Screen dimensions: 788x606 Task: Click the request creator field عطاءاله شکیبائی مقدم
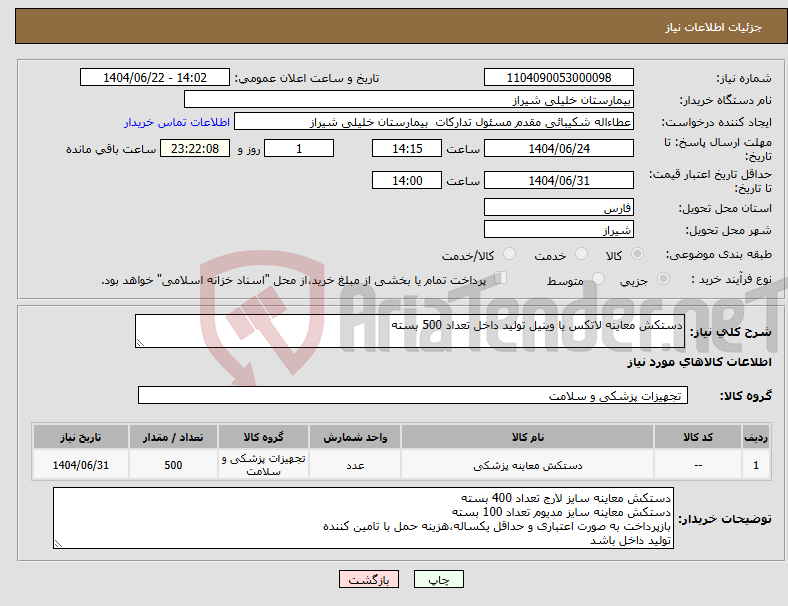(x=434, y=122)
